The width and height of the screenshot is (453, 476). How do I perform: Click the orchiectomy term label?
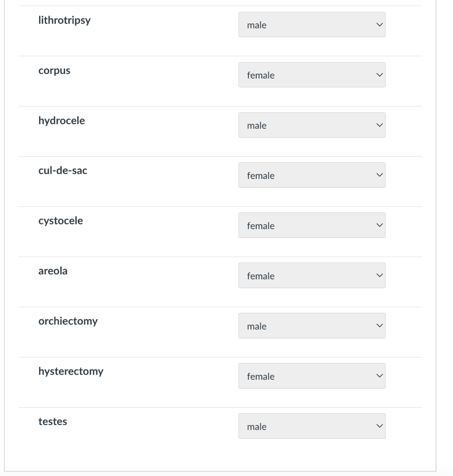[x=68, y=321]
